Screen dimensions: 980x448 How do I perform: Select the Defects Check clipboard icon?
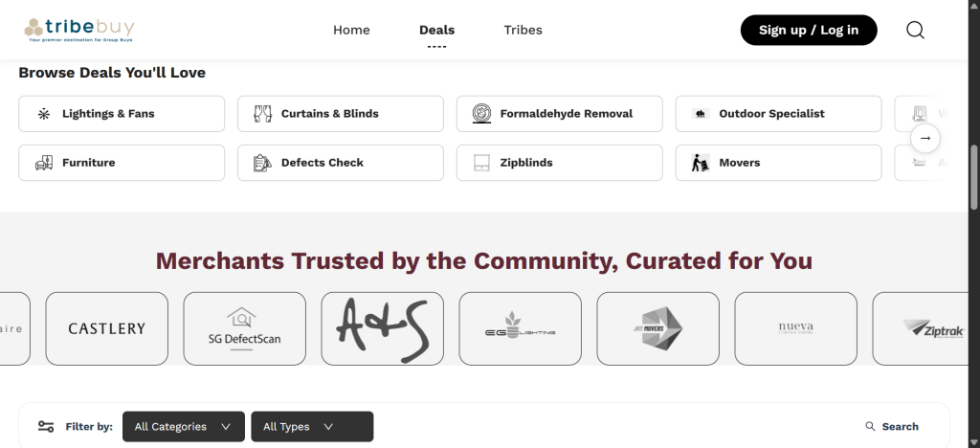coord(262,163)
